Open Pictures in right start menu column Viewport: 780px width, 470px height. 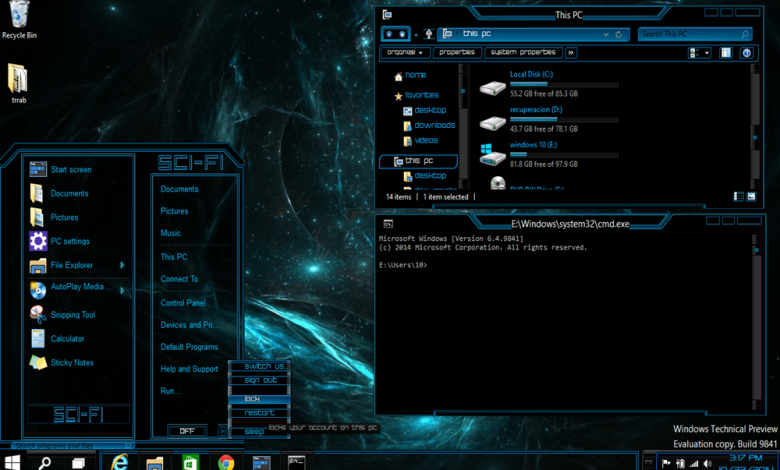(174, 211)
